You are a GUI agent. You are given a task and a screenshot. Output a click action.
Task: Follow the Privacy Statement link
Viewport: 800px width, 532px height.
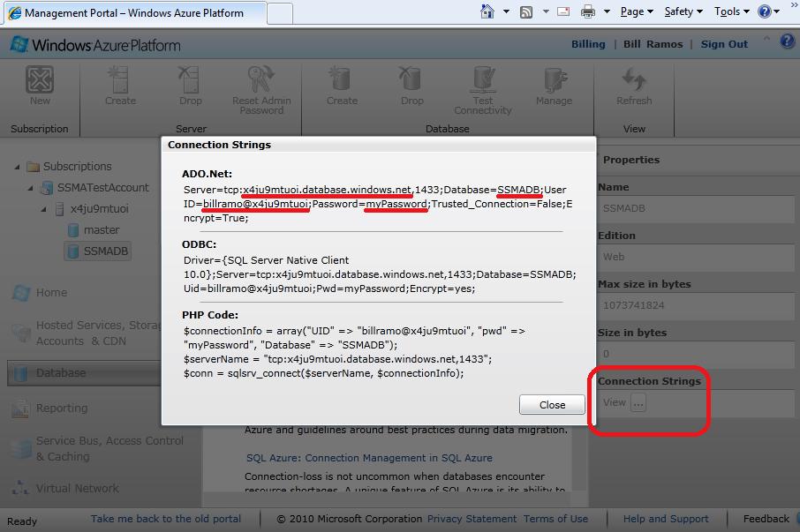pyautogui.click(x=472, y=519)
